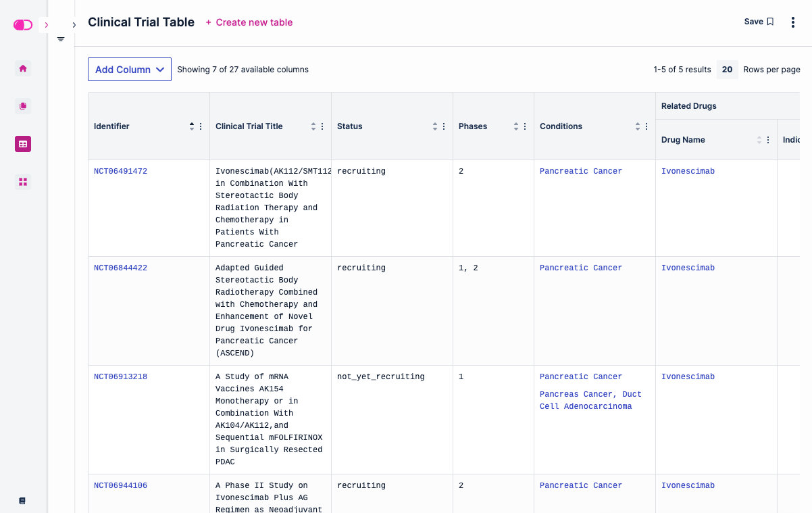Open trial NCT06491472 link
The width and height of the screenshot is (812, 513).
[x=120, y=172]
